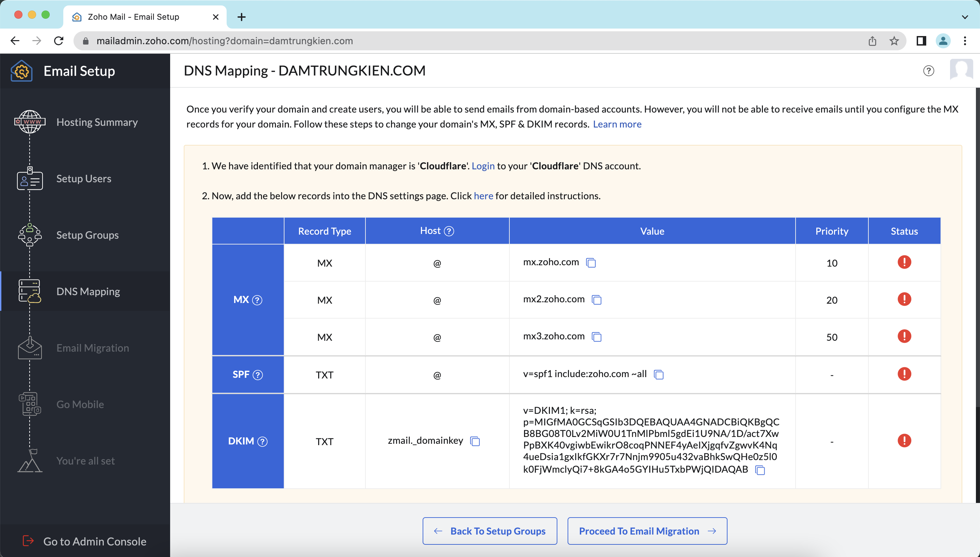Viewport: 980px width, 557px height.
Task: Click the priority value 10
Action: pos(832,263)
